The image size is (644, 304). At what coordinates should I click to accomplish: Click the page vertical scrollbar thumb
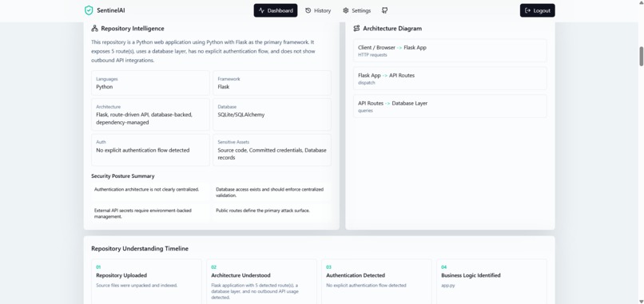click(x=641, y=56)
